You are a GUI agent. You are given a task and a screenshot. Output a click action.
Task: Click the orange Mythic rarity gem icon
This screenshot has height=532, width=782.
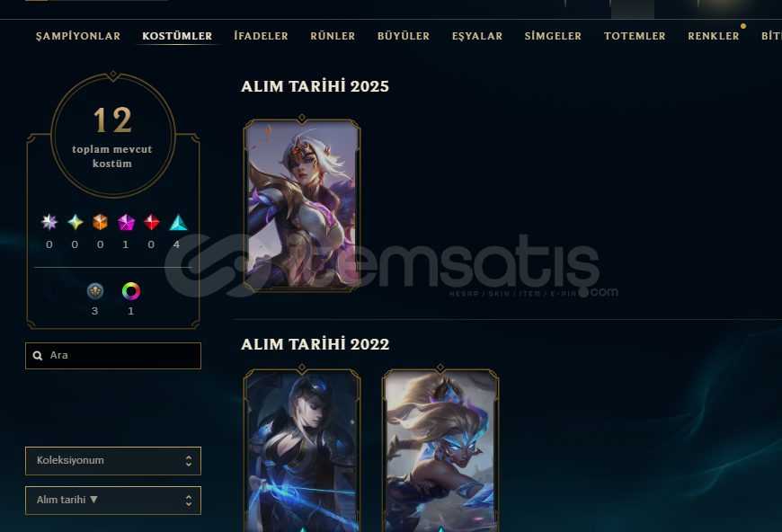[101, 222]
